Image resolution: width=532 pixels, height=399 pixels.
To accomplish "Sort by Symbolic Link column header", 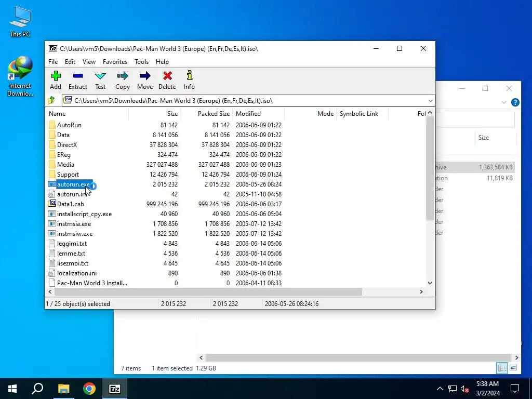I will [x=362, y=114].
